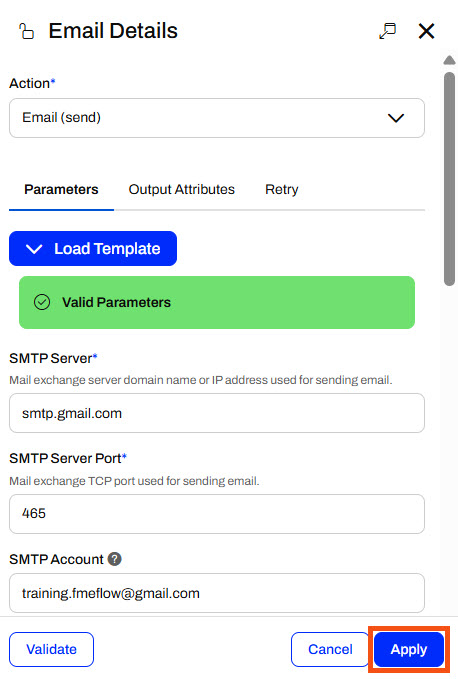The image size is (458, 679).
Task: Switch to the Parameters tab
Action: (x=61, y=189)
